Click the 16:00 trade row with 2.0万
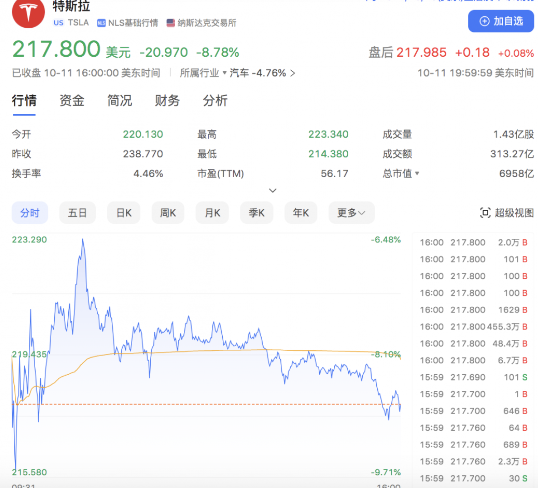 (473, 242)
